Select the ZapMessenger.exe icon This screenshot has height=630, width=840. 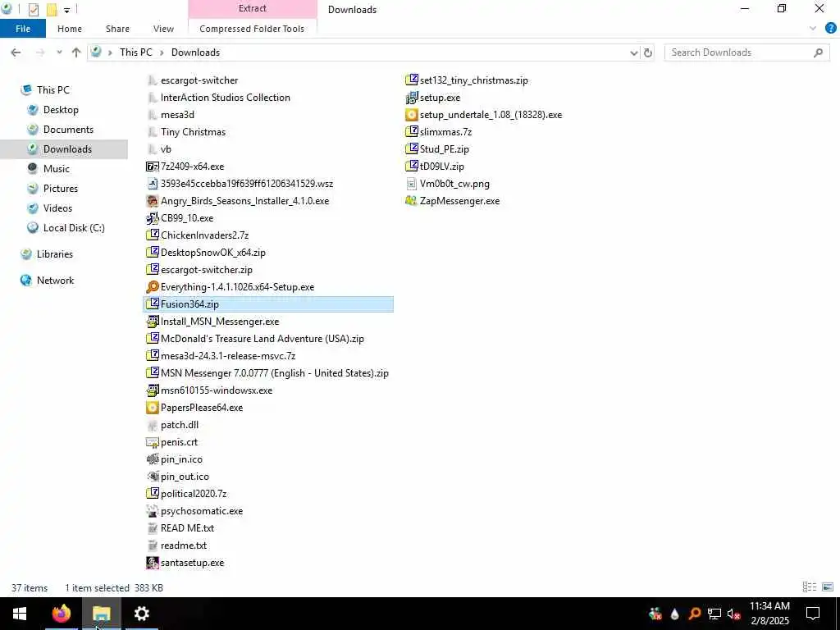(412, 201)
